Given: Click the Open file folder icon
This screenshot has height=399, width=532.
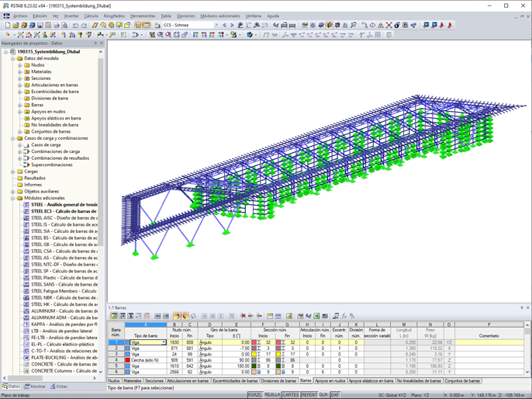Looking at the screenshot, I should pos(16,25).
